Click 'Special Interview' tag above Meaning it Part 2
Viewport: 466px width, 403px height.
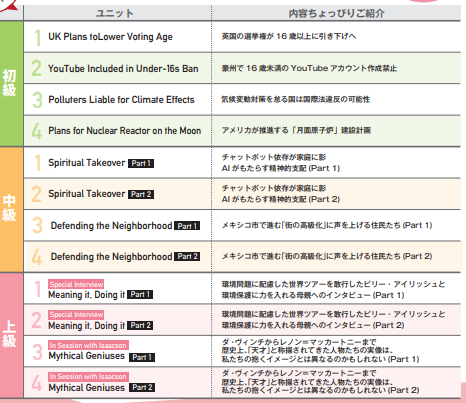[x=76, y=315]
